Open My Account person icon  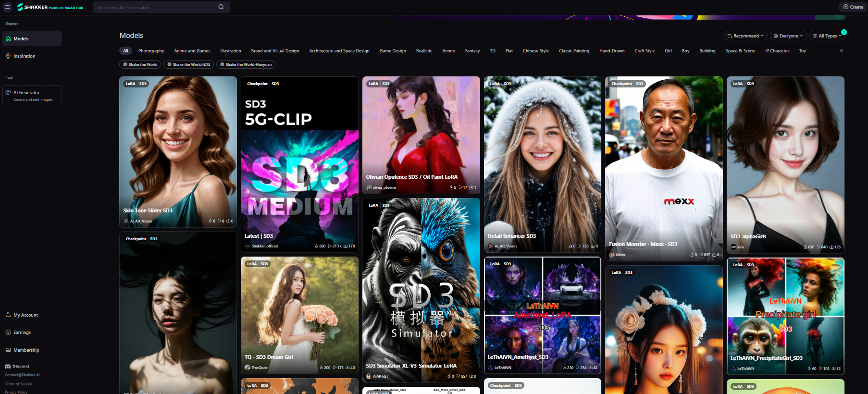pyautogui.click(x=8, y=315)
